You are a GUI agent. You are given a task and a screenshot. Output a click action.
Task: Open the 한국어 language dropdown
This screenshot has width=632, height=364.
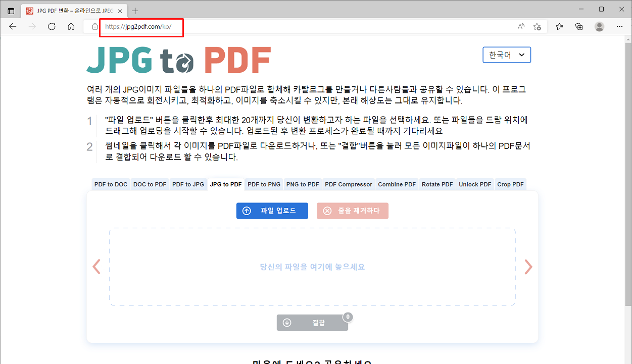[x=507, y=55]
